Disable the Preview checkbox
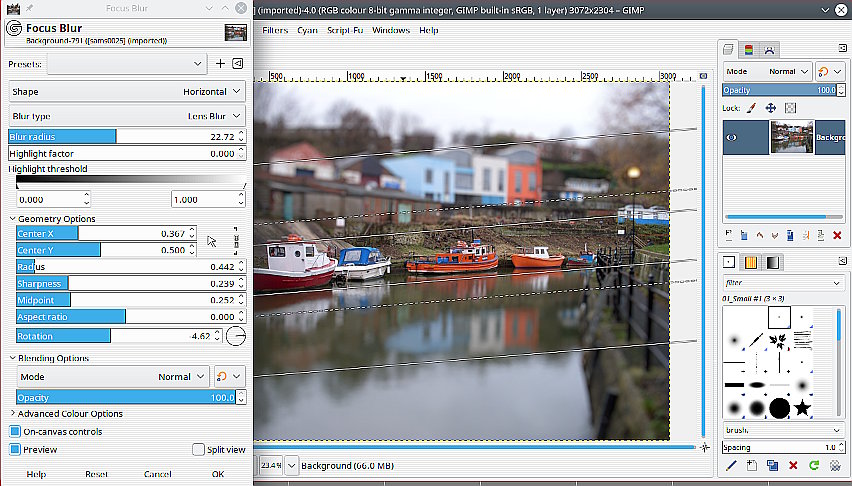Image resolution: width=852 pixels, height=486 pixels. tap(15, 449)
